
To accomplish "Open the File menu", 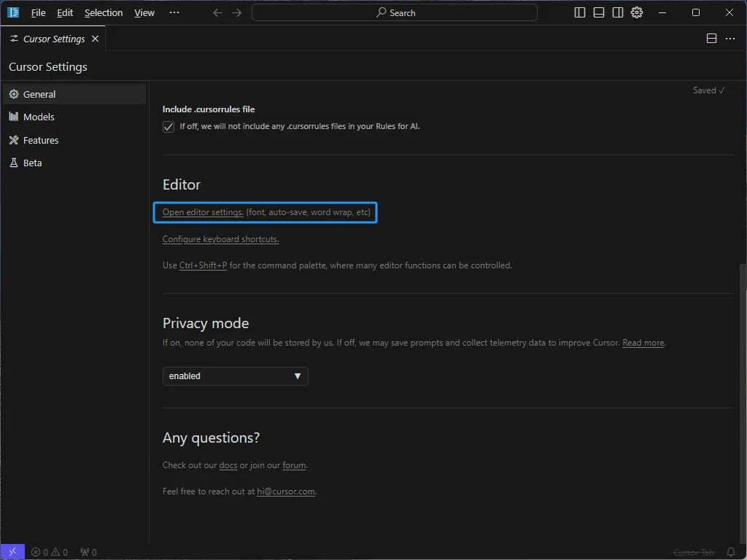I will click(38, 13).
